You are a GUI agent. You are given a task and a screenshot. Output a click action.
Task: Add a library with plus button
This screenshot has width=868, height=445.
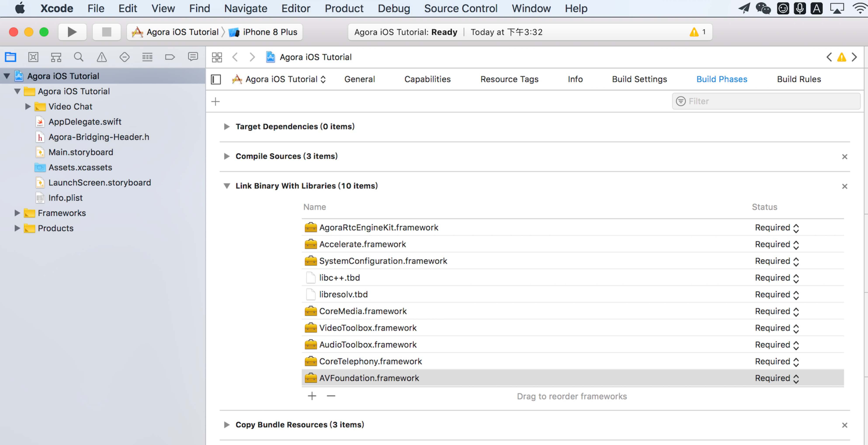(312, 396)
